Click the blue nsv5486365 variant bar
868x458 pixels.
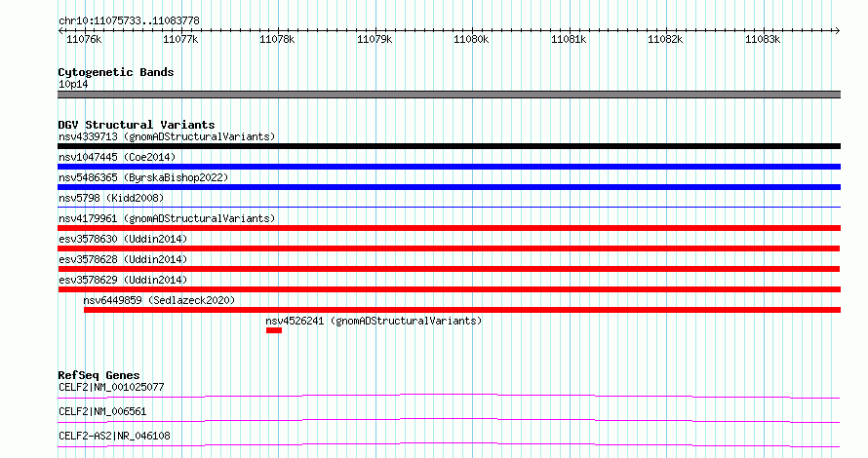449,187
